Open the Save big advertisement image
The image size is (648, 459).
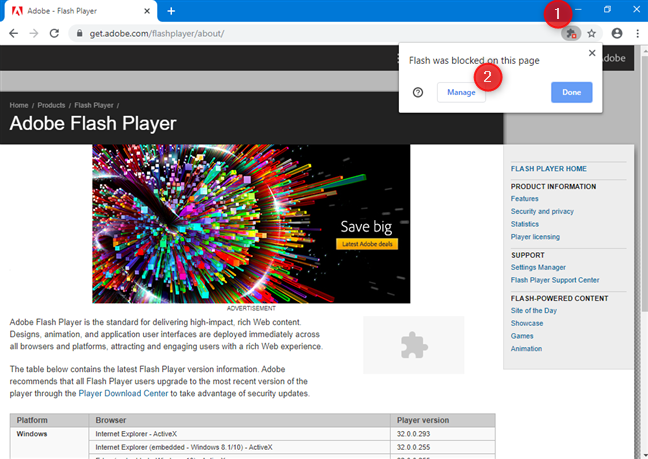pos(251,224)
